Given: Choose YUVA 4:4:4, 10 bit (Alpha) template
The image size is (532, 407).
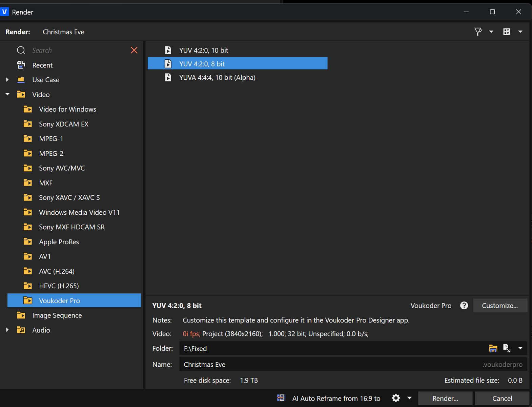Looking at the screenshot, I should (x=217, y=78).
